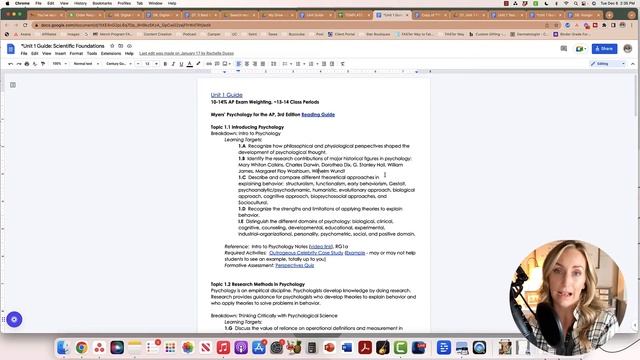The image size is (640, 360).
Task: Toggle bold formatting
Action: coord(165,64)
